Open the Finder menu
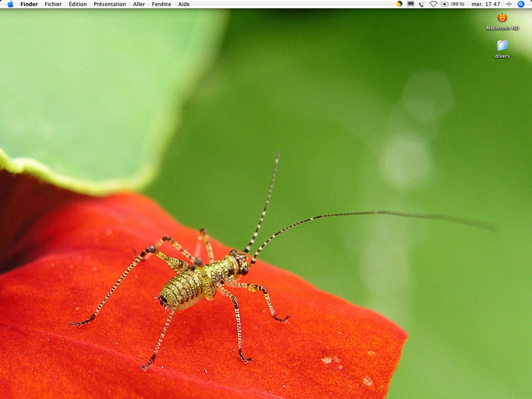 pos(29,4)
